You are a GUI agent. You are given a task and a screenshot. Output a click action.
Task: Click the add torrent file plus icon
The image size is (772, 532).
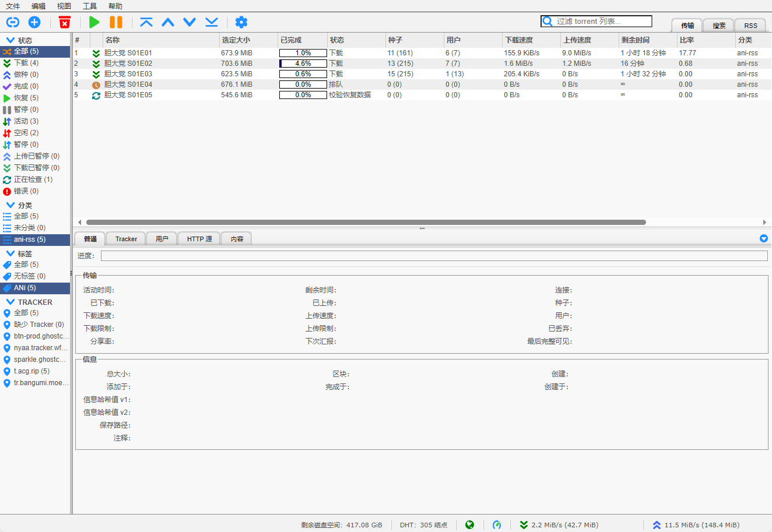pos(34,22)
